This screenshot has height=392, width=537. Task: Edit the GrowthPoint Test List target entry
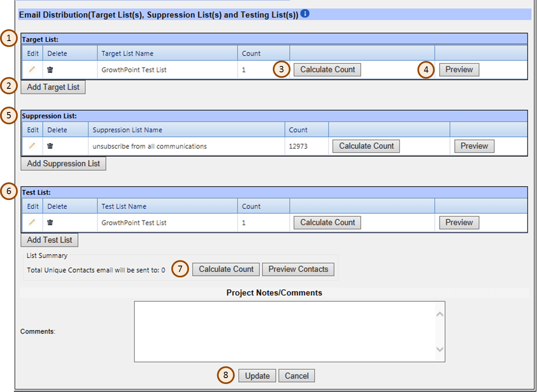point(32,69)
